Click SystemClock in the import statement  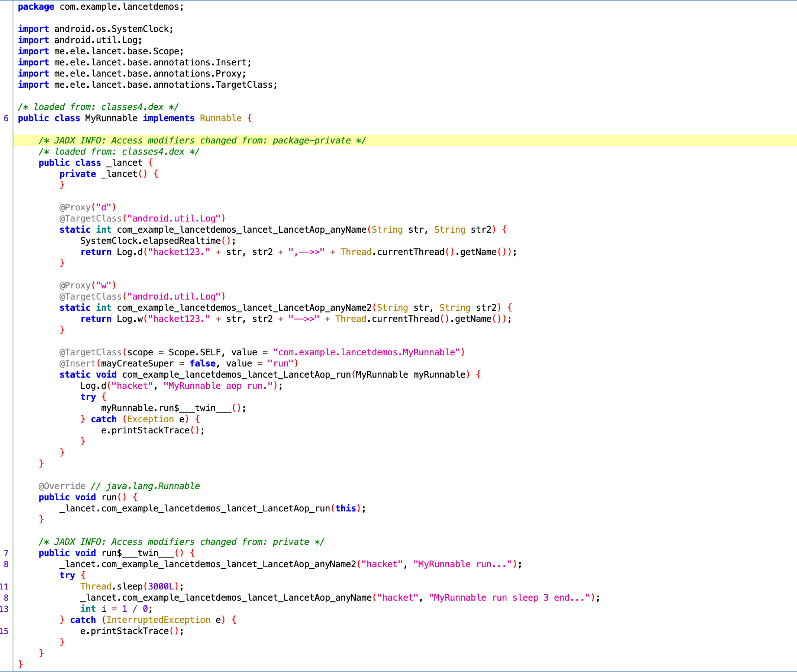coord(140,29)
